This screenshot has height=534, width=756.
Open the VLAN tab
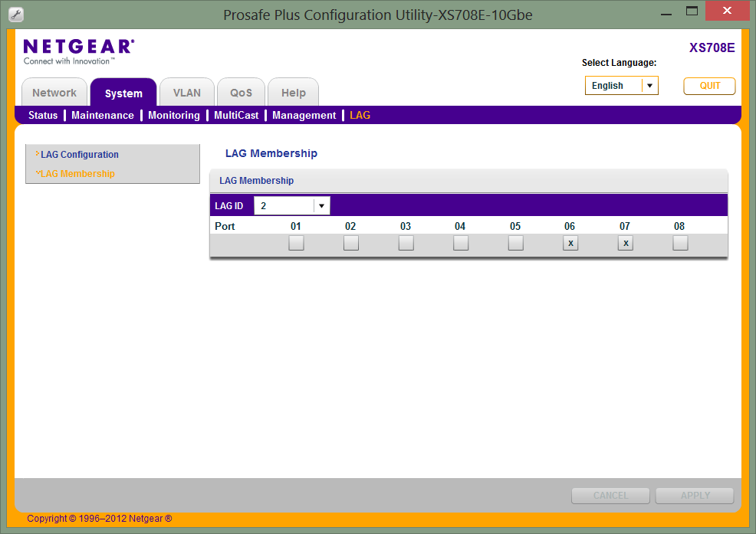point(186,92)
